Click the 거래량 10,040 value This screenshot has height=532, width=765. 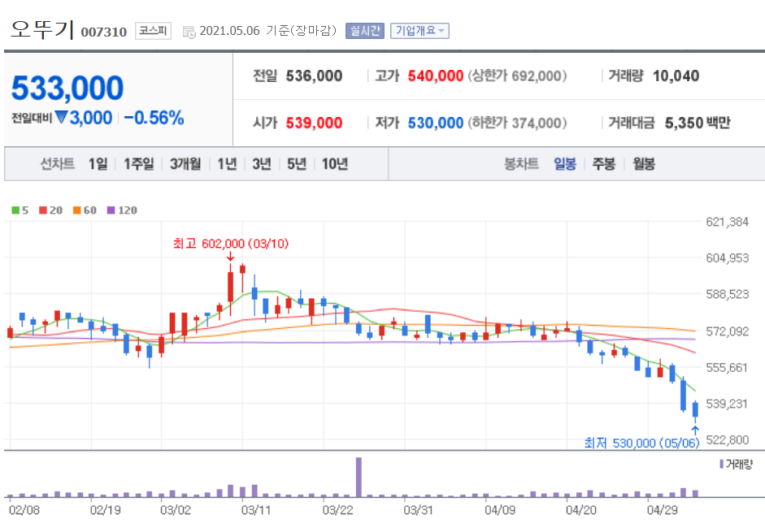[676, 76]
